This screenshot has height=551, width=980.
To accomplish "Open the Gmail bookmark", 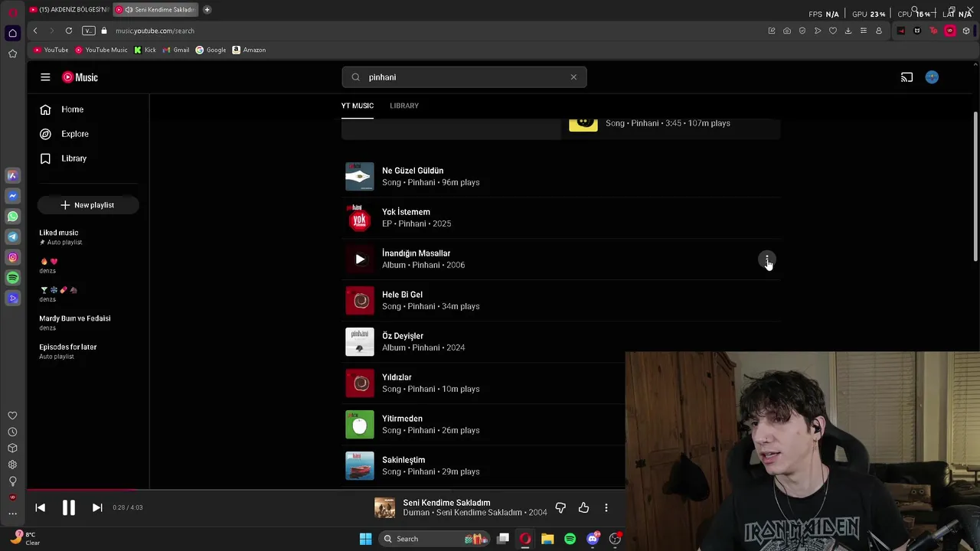I will tap(176, 50).
